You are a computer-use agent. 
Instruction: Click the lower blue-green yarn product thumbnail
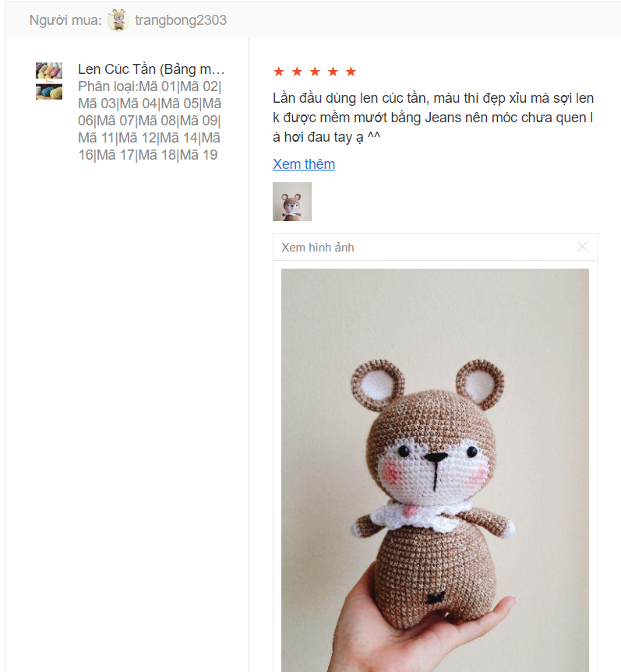[49, 92]
